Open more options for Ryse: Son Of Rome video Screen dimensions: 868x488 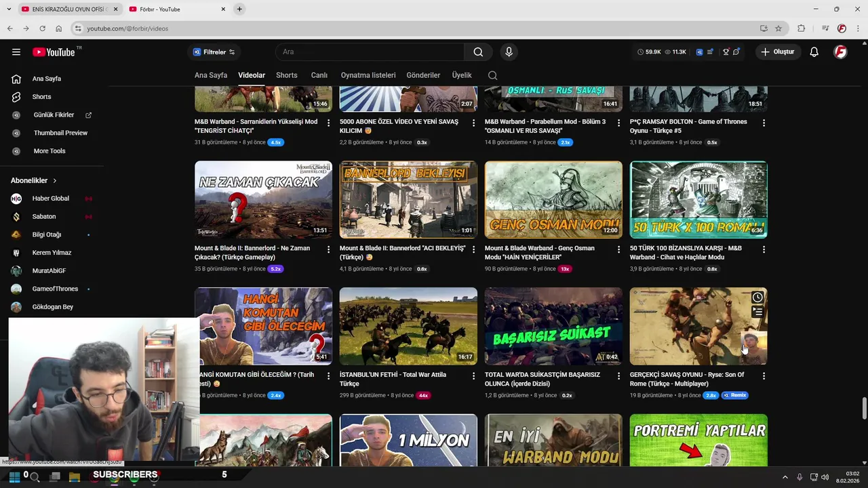(x=764, y=376)
